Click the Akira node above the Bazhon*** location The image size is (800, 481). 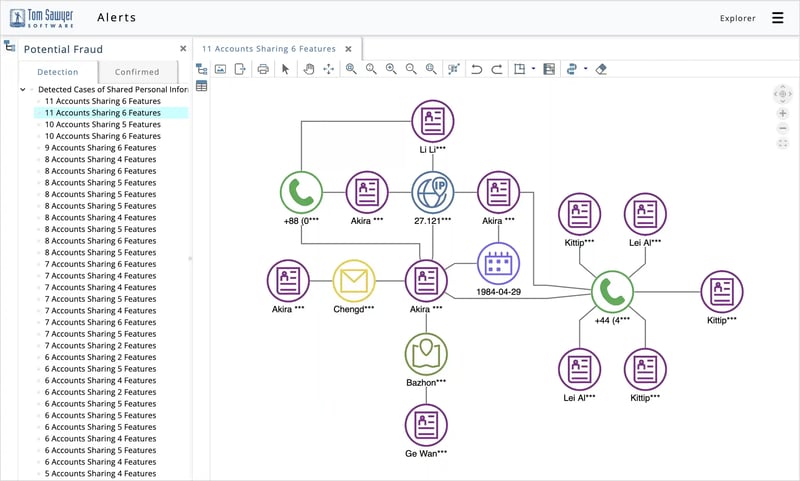[426, 281]
